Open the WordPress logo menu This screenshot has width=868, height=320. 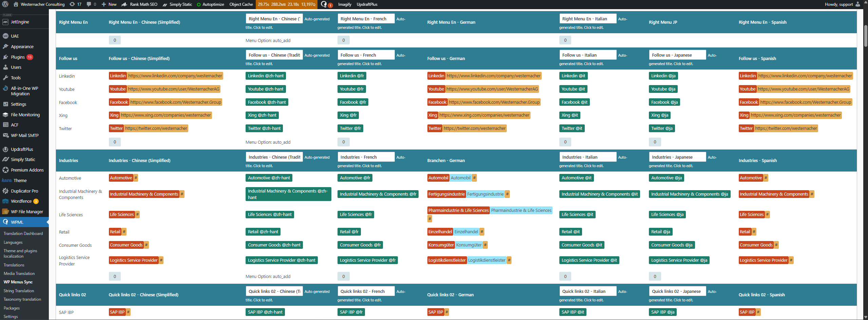[x=5, y=4]
